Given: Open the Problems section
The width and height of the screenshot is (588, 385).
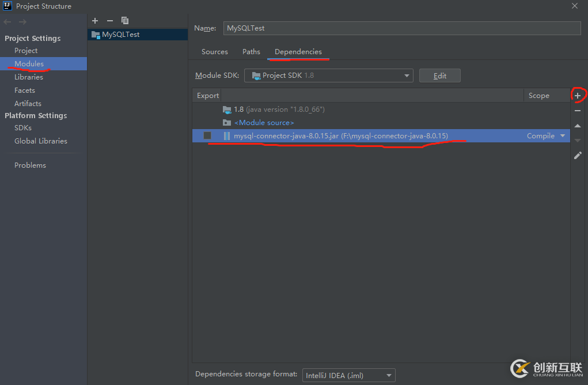Looking at the screenshot, I should click(x=30, y=165).
